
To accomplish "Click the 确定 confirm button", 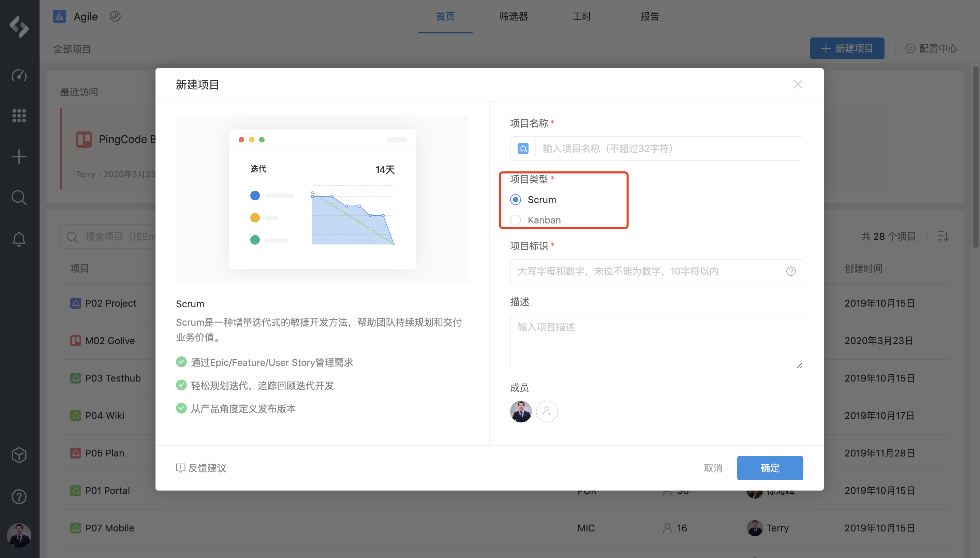I will point(770,468).
